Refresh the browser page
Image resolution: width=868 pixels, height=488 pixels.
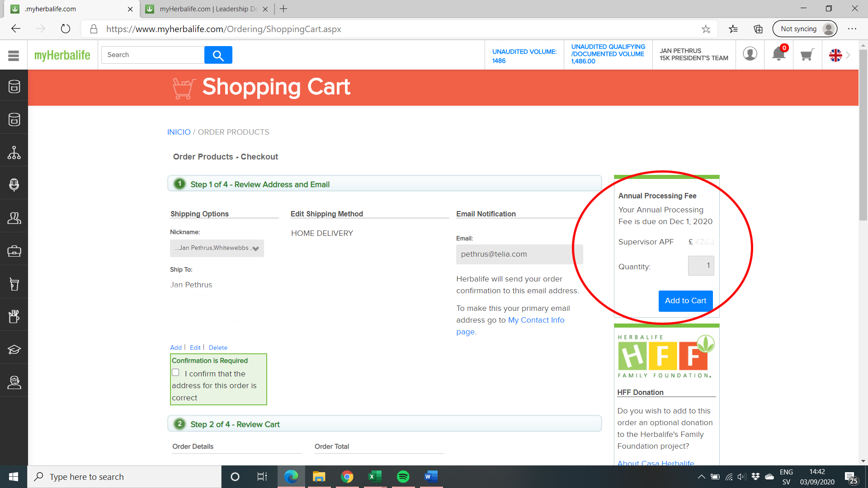click(66, 29)
